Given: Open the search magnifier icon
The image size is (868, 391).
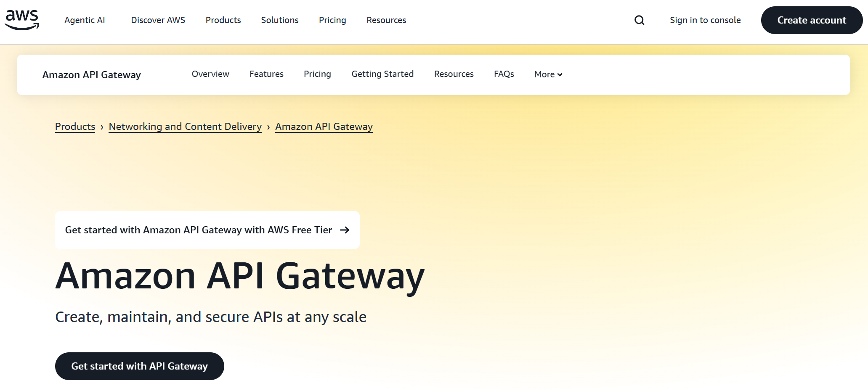Looking at the screenshot, I should tap(639, 20).
